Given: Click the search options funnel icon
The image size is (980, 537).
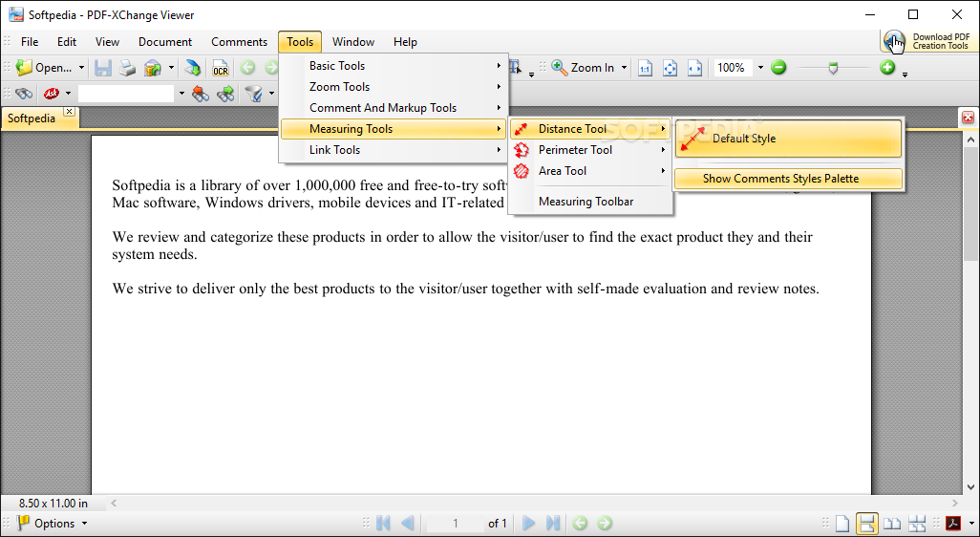Looking at the screenshot, I should click(254, 95).
